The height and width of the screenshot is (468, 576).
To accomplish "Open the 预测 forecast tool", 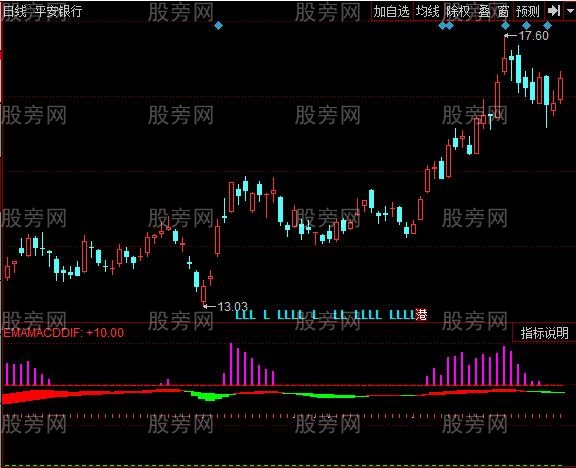I will point(528,12).
